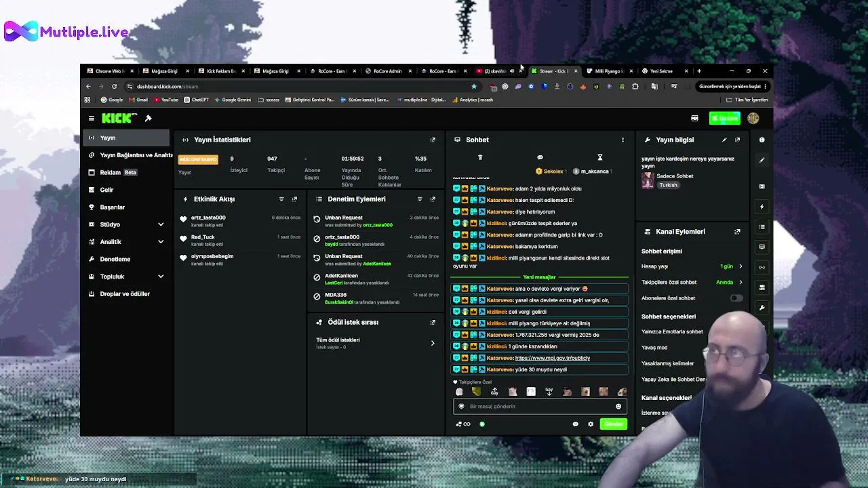
Task: Pop out the Etkinlik Akışı panel
Action: coord(294,199)
